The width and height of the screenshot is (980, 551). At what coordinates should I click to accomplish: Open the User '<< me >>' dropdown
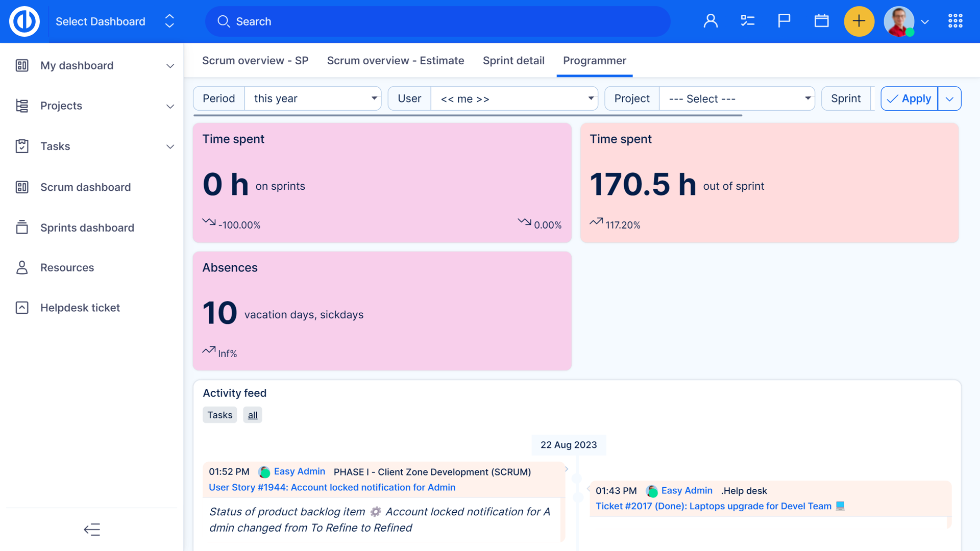click(514, 98)
